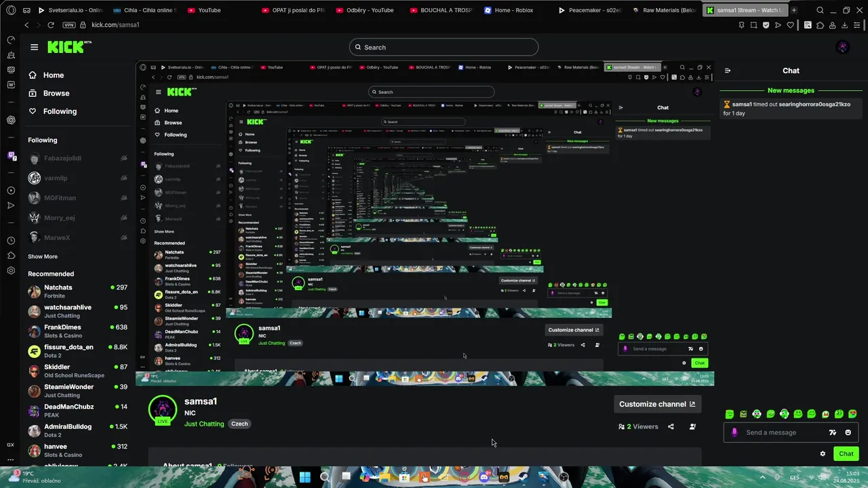
Task: Open the History clock icon in Opera sidebar
Action: tap(11, 241)
